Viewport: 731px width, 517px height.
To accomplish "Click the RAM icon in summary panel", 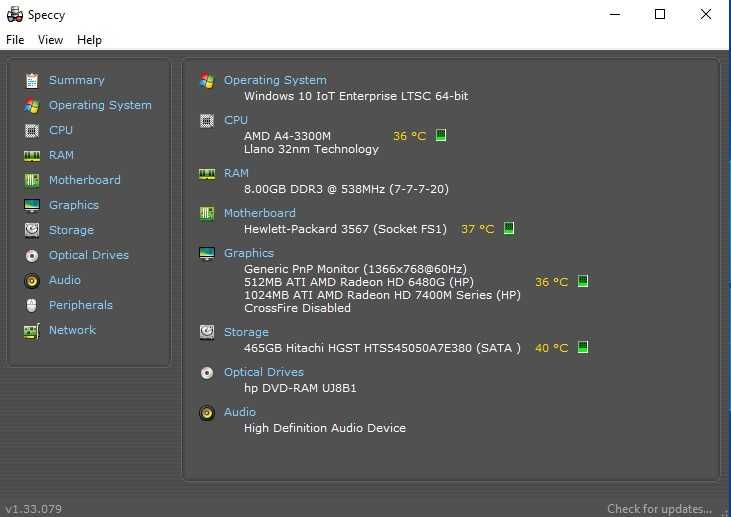I will pyautogui.click(x=207, y=174).
